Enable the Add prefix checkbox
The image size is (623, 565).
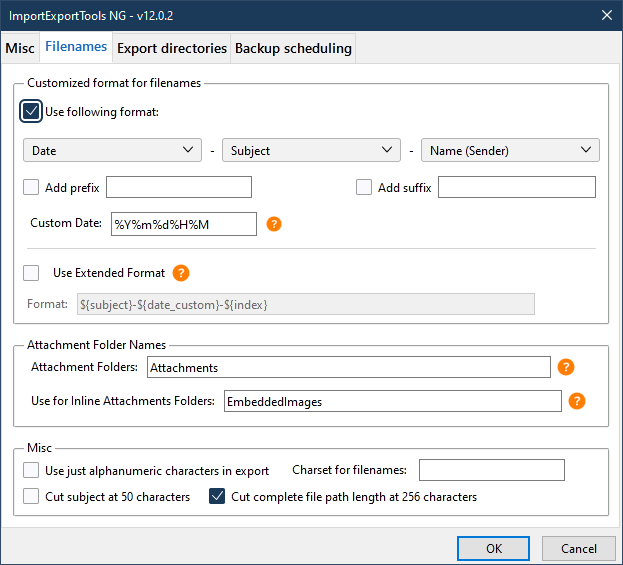coord(31,187)
